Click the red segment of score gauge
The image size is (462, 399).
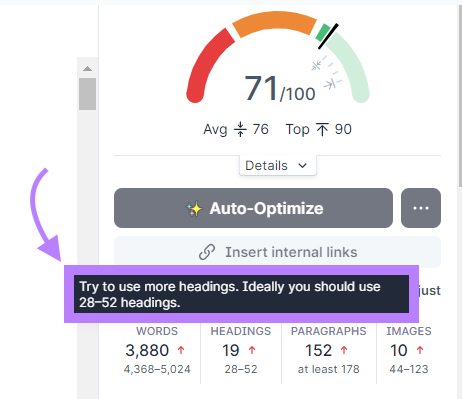coord(207,65)
